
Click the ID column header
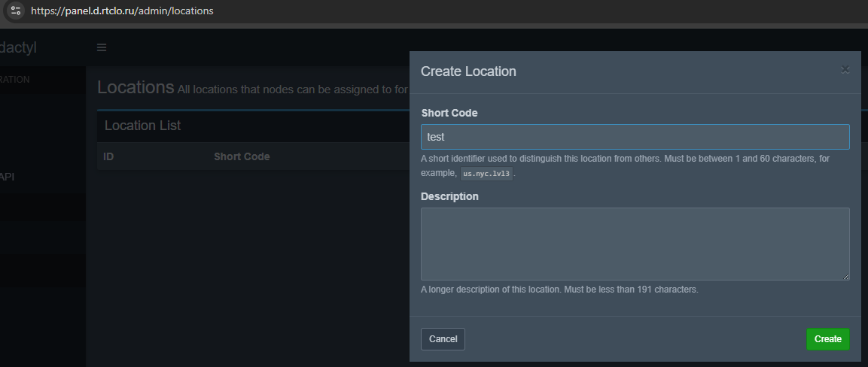(x=108, y=156)
